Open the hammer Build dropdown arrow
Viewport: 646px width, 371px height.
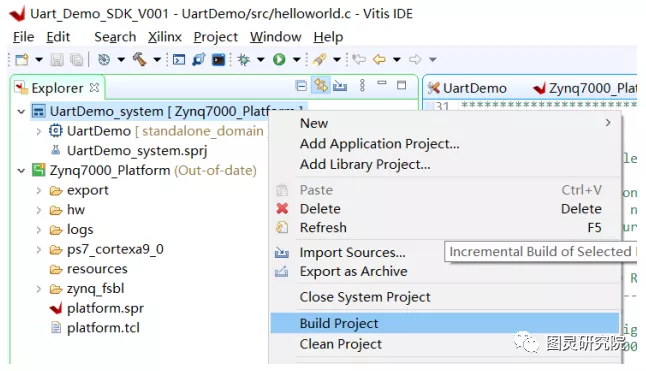[157, 60]
